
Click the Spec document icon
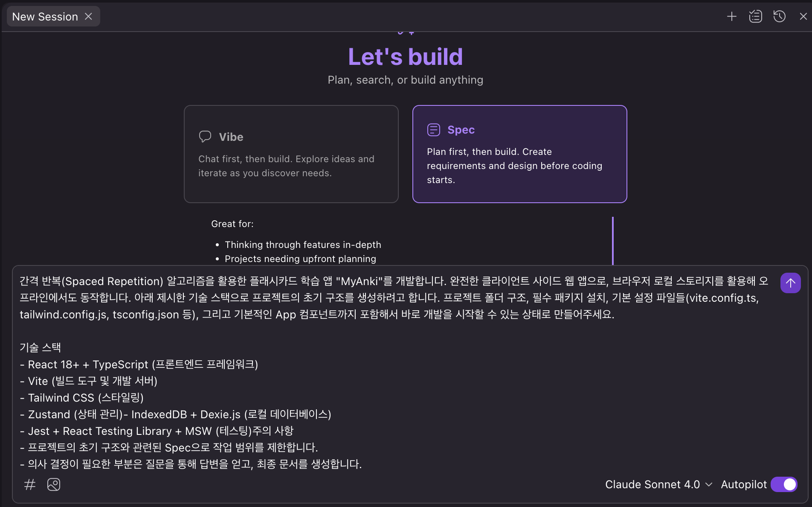433,130
